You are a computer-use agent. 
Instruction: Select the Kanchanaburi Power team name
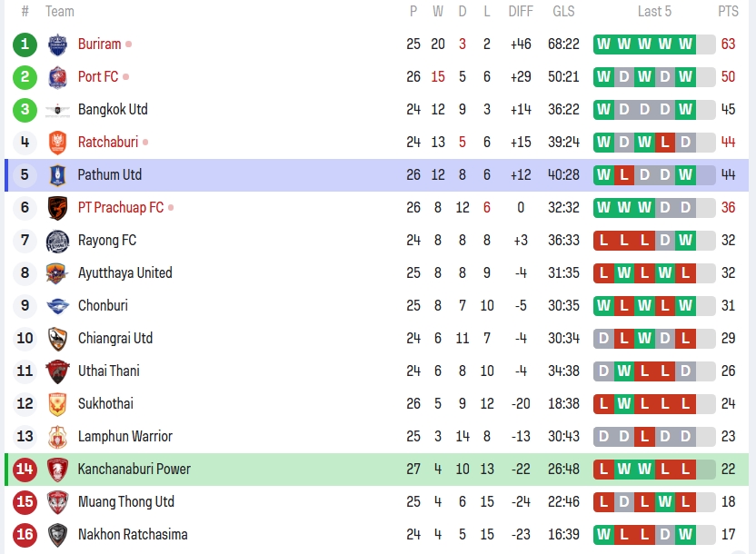click(x=134, y=470)
